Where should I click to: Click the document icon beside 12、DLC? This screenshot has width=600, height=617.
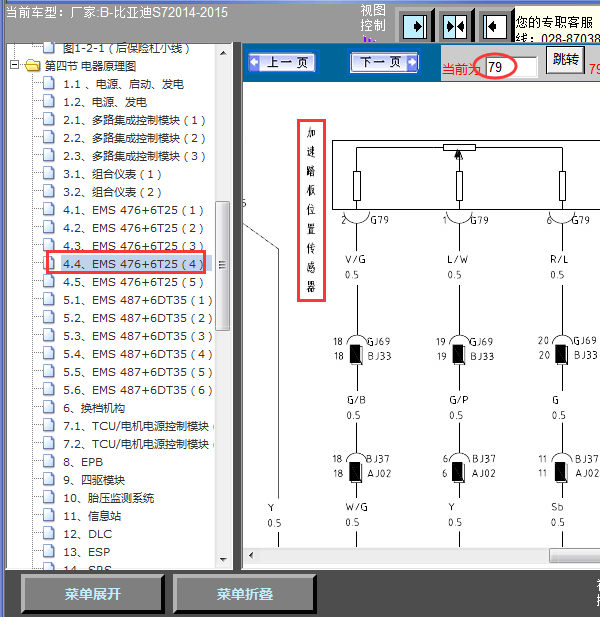click(x=49, y=533)
